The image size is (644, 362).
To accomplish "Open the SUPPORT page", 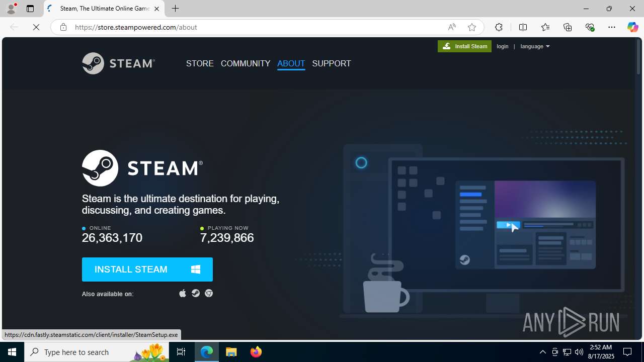I will [x=332, y=63].
